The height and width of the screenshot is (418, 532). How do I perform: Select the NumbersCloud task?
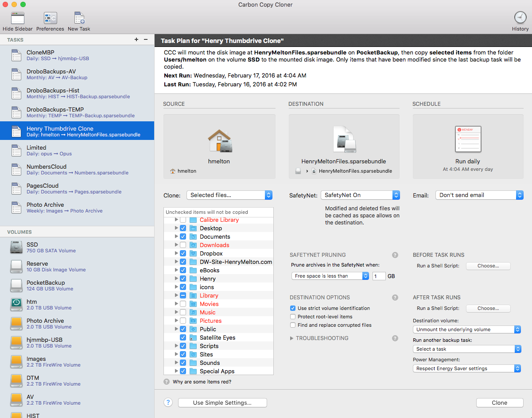pos(77,169)
